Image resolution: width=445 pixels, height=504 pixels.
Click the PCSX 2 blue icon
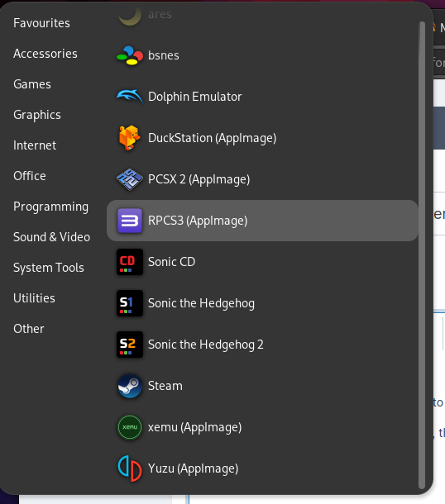[x=130, y=179]
